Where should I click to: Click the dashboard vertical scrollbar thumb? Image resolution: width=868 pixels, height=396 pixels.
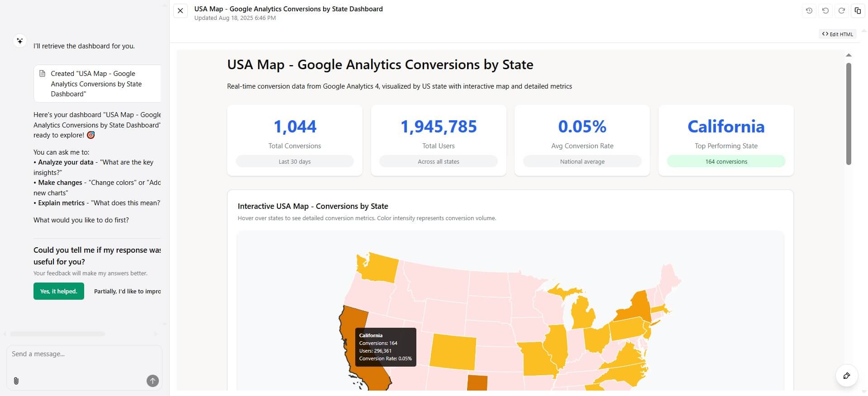[849, 113]
